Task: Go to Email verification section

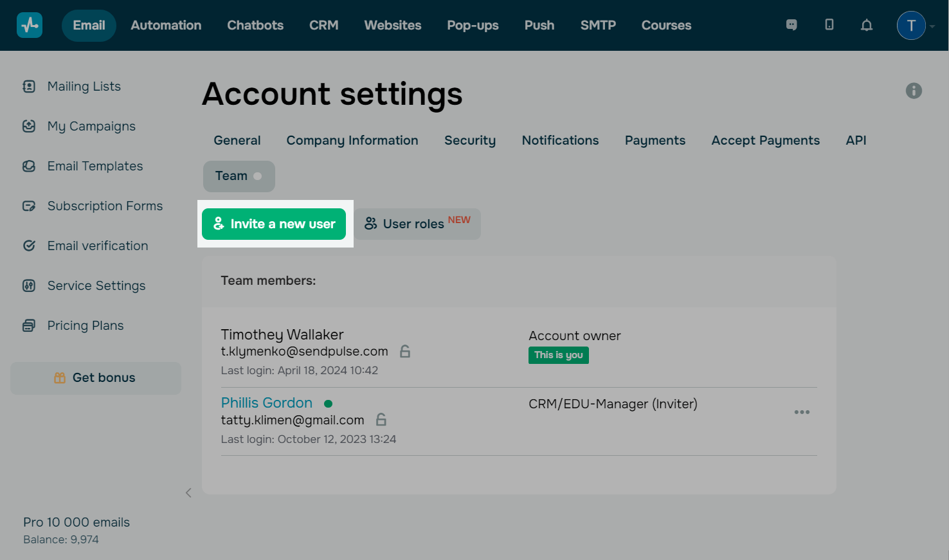Action: coord(97,246)
